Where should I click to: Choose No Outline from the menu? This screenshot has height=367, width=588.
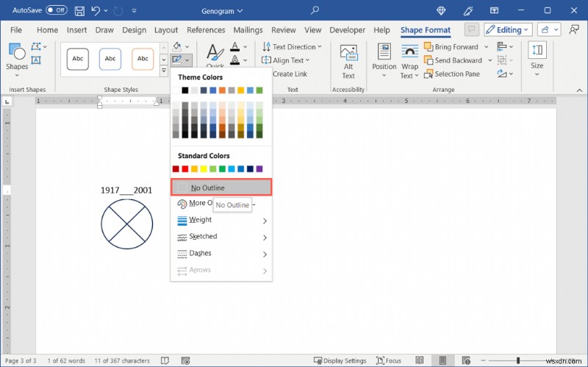[x=221, y=188]
